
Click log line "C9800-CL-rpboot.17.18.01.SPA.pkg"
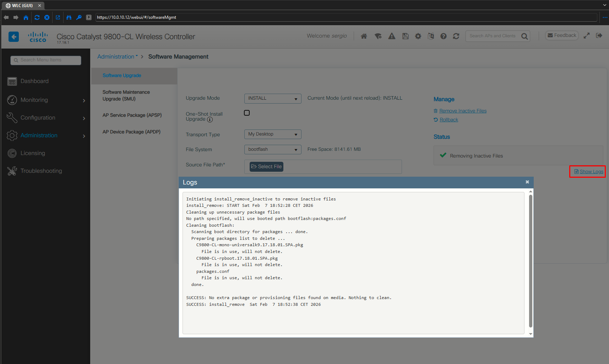(237, 258)
